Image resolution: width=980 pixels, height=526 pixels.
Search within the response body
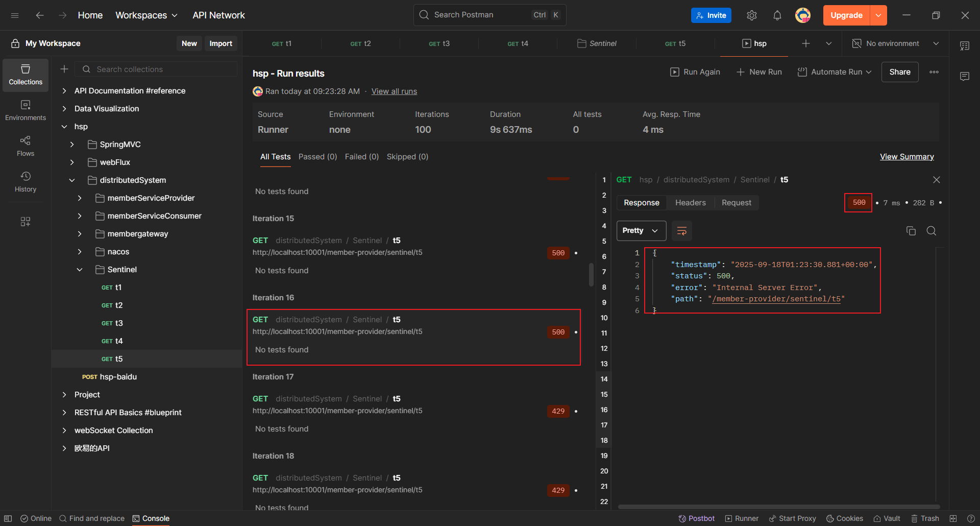[931, 231]
